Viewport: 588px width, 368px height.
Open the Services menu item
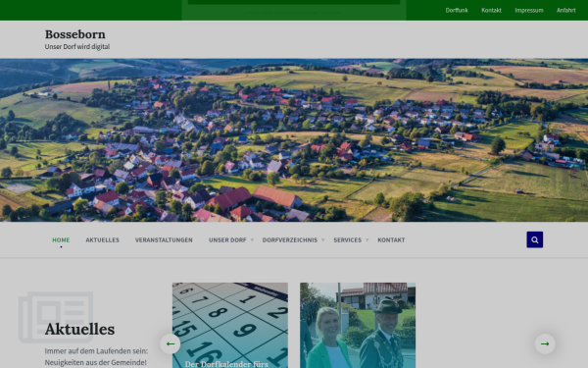click(348, 240)
